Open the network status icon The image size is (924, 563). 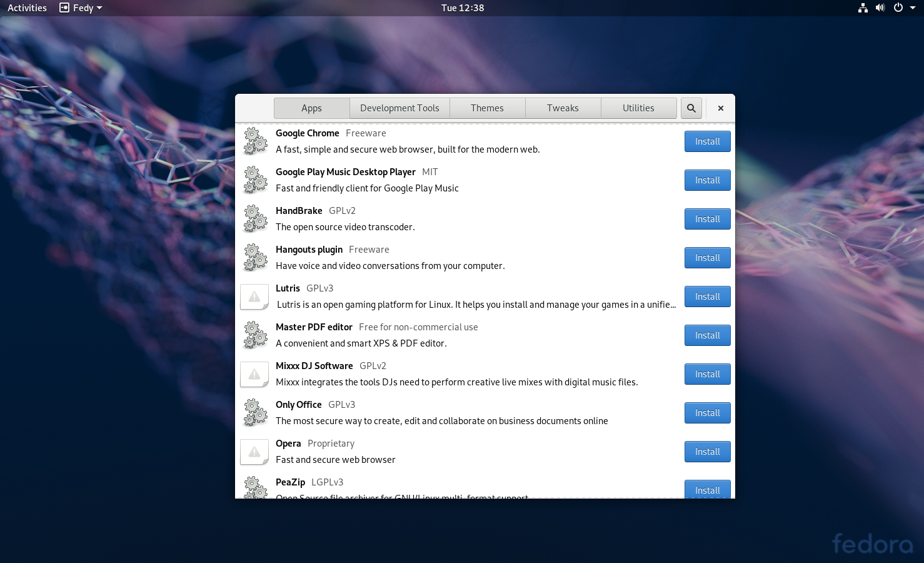(863, 8)
